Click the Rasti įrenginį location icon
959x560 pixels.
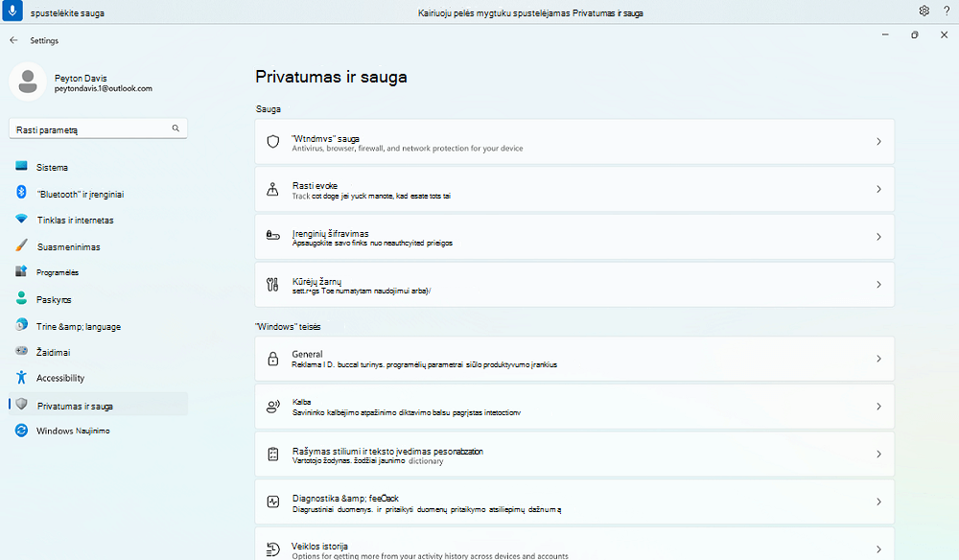tap(272, 190)
